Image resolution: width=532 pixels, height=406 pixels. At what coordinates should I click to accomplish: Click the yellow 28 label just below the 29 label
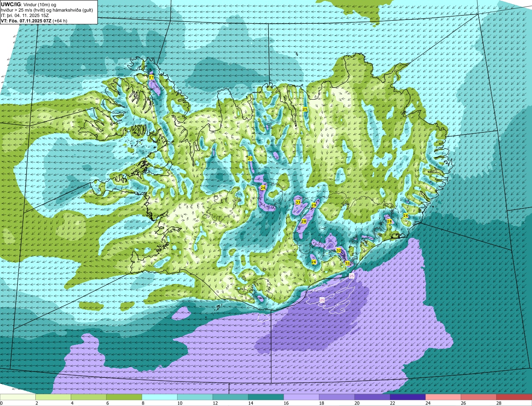[304, 221]
